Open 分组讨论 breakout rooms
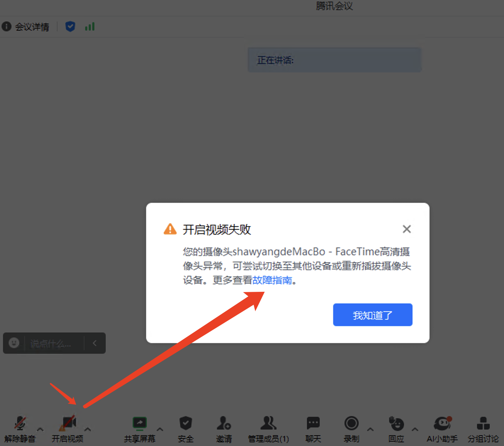The height and width of the screenshot is (446, 504). 483,429
